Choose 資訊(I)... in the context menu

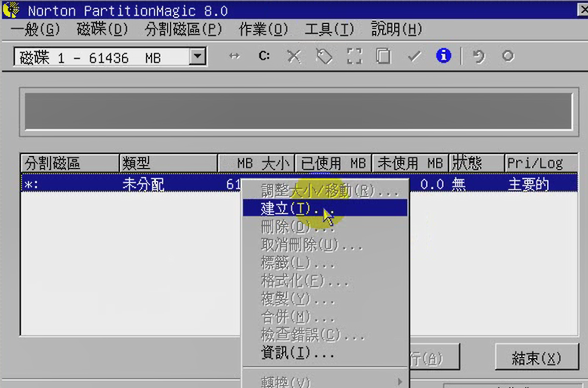[325, 352]
